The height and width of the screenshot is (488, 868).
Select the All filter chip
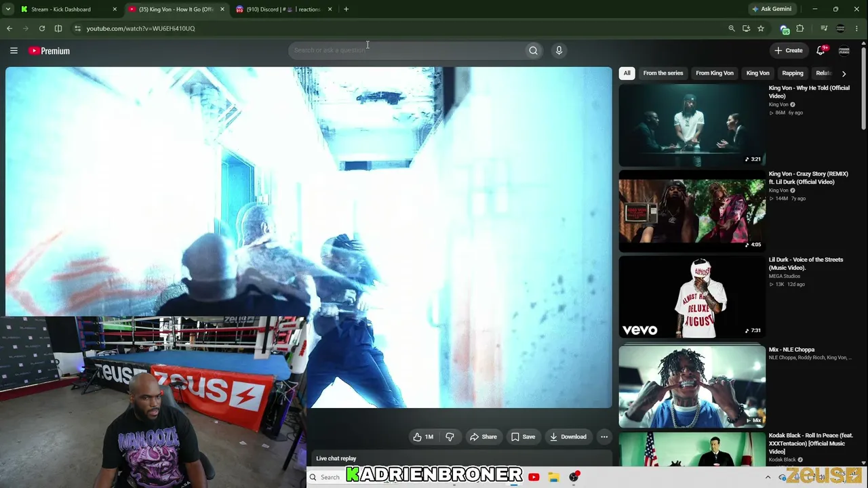click(627, 73)
